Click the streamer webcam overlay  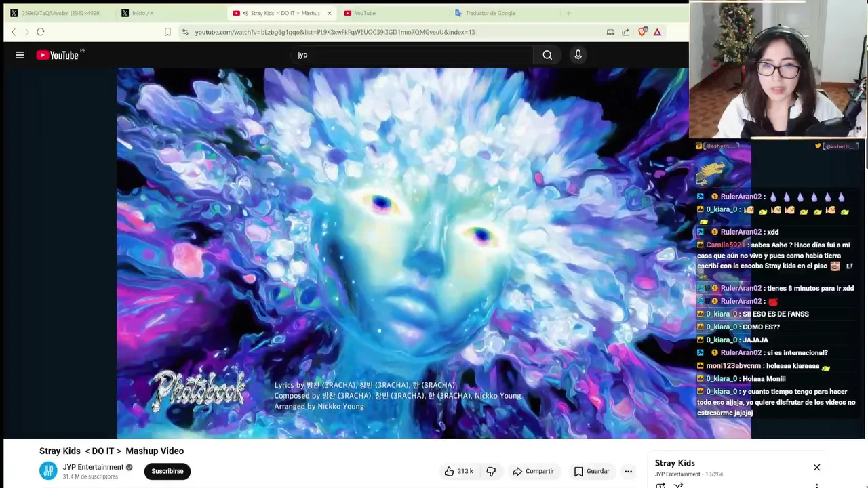777,69
